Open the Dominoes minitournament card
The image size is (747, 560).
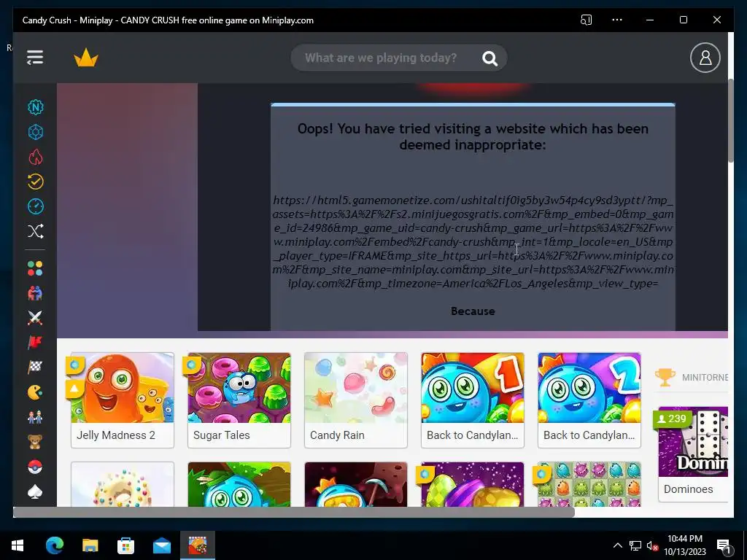693,454
